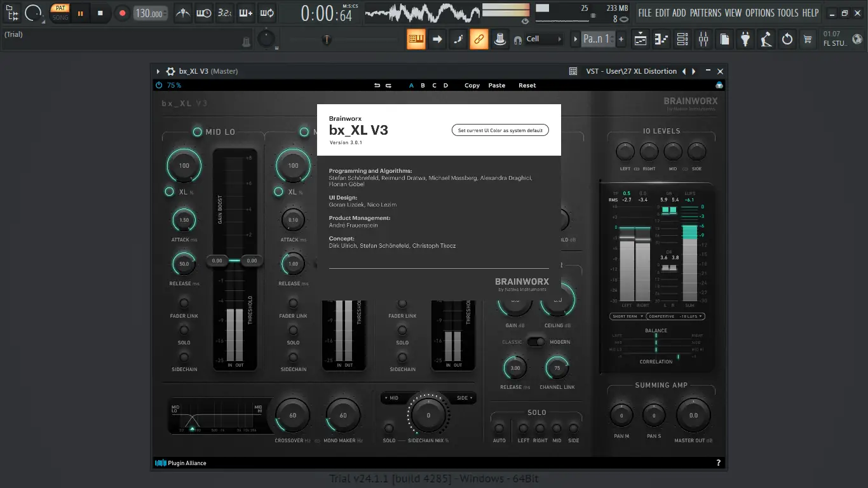Switch the transport to PAT mode

(60, 8)
